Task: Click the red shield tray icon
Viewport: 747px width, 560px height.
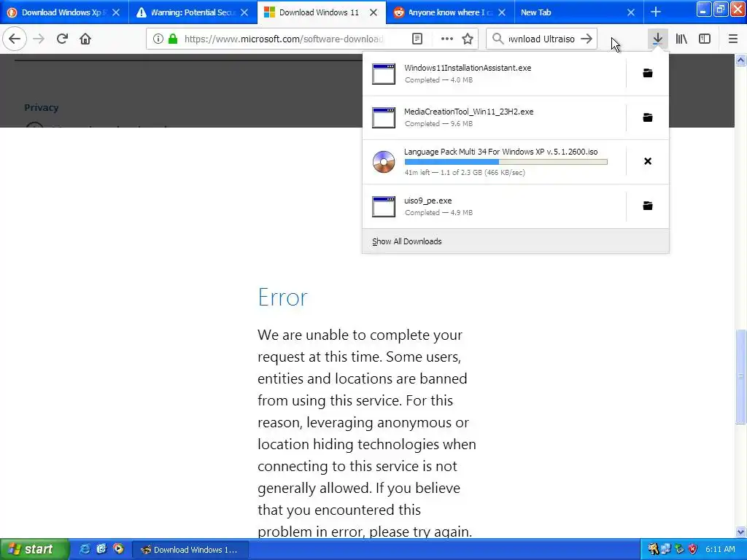Action: click(x=692, y=549)
